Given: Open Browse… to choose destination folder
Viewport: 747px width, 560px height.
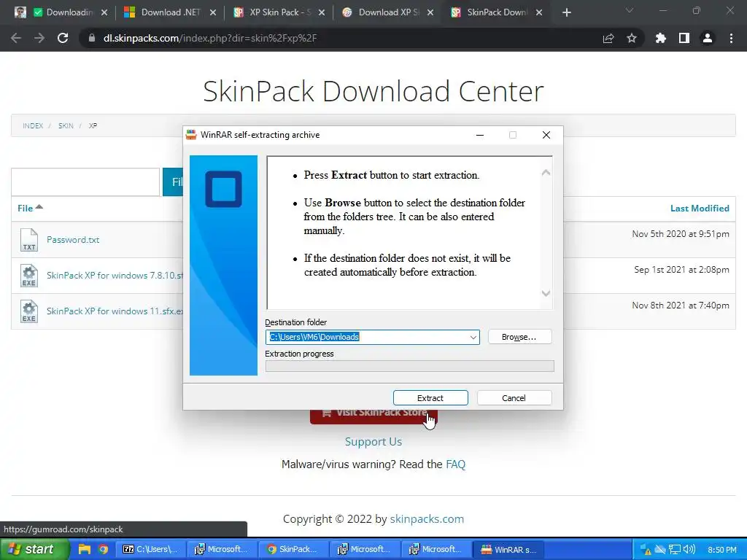Looking at the screenshot, I should pyautogui.click(x=519, y=337).
